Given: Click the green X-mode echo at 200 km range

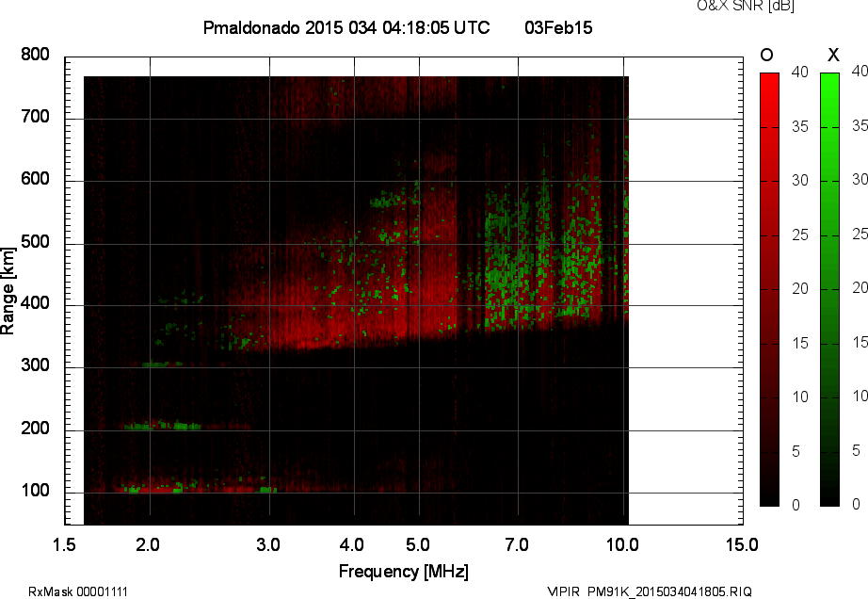Looking at the screenshot, I should click(x=163, y=426).
